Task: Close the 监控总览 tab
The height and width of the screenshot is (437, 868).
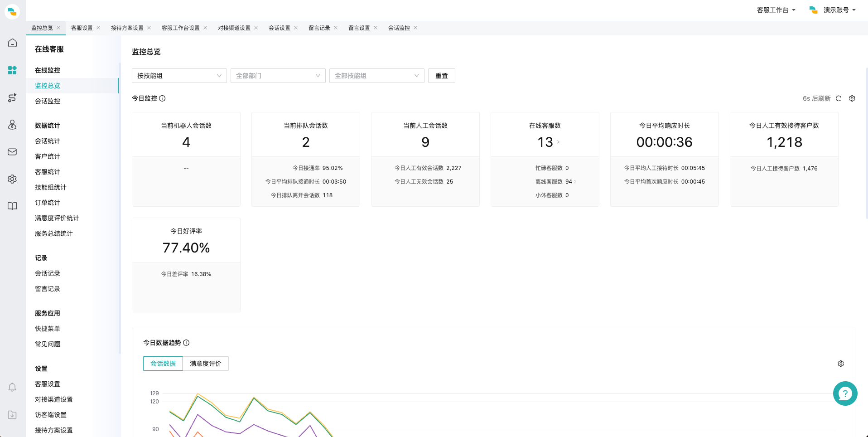Action: pos(58,28)
